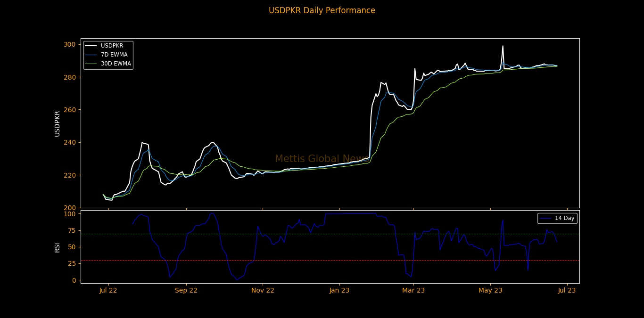Viewport: 644px width, 318px height.
Task: Select the USDPKR entry in the legend
Action: point(112,46)
